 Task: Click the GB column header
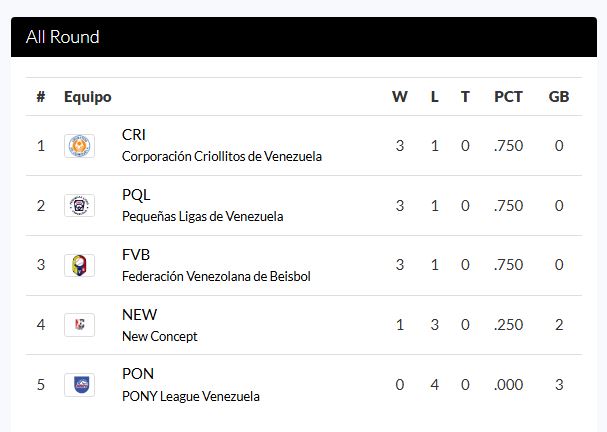(559, 97)
